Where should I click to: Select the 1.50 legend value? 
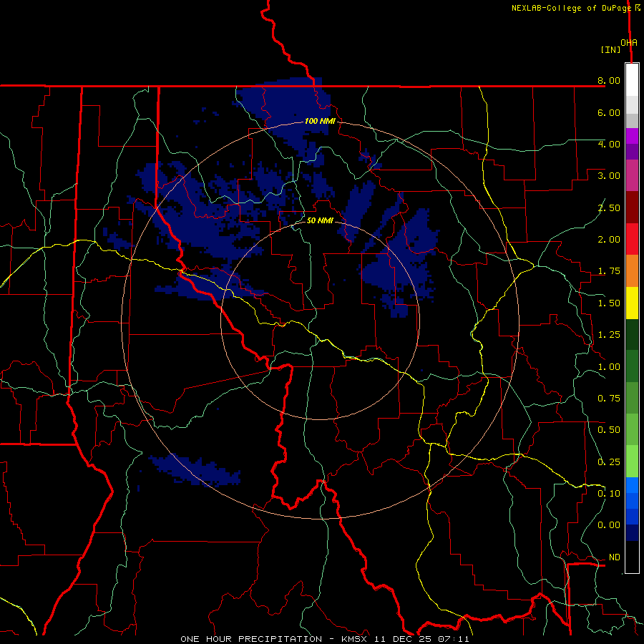(x=609, y=303)
